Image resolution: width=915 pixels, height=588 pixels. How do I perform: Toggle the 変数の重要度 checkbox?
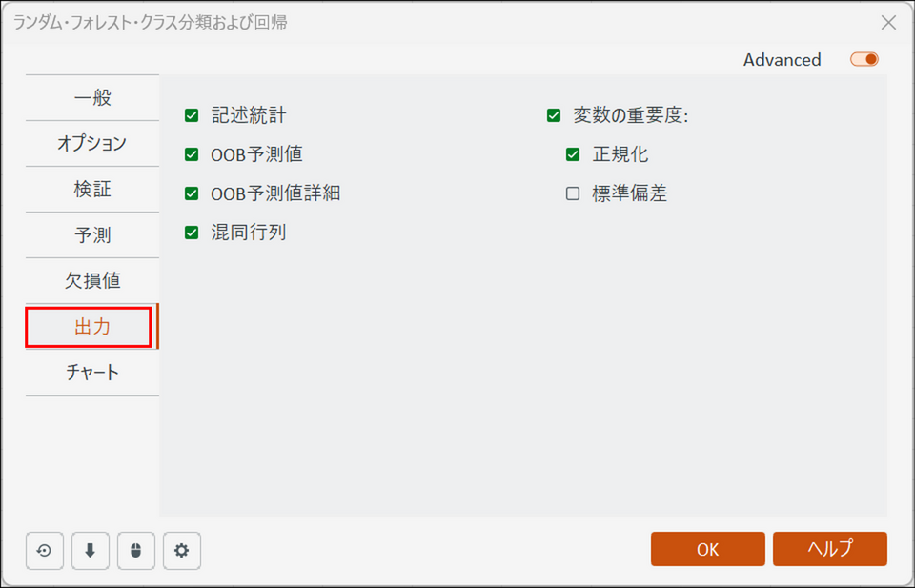point(554,115)
